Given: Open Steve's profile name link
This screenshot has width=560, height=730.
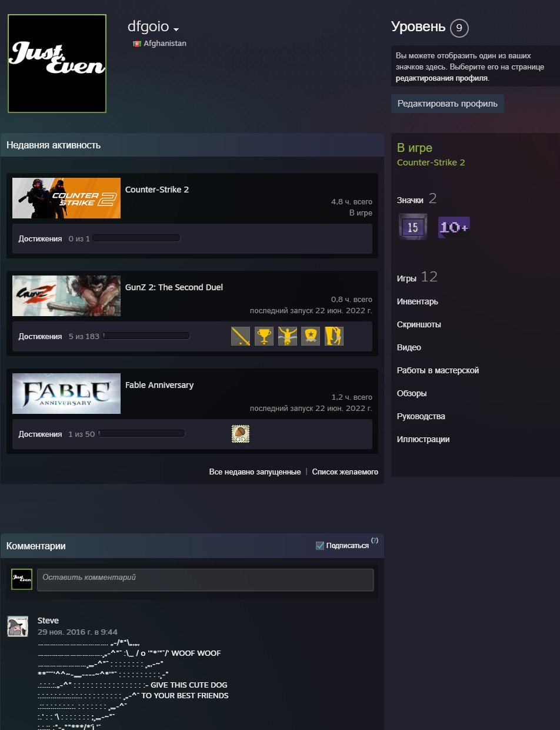Looking at the screenshot, I should [48, 620].
